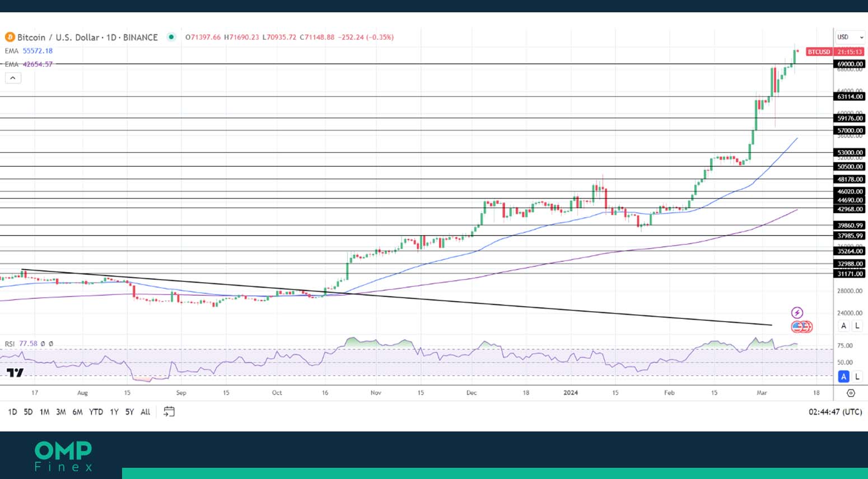Collapse the indicator legend with the chevron
The image size is (868, 479).
point(13,78)
